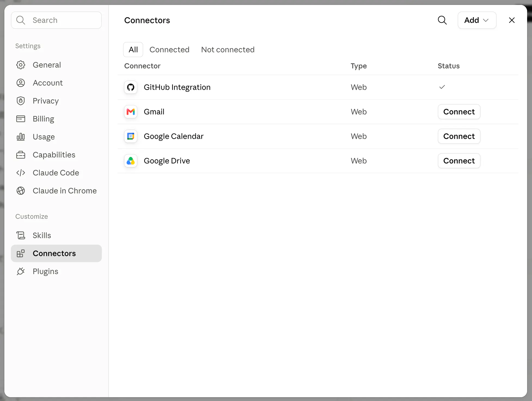Click the Web type in Gmail row
Screen dimensions: 532x401
click(359, 112)
